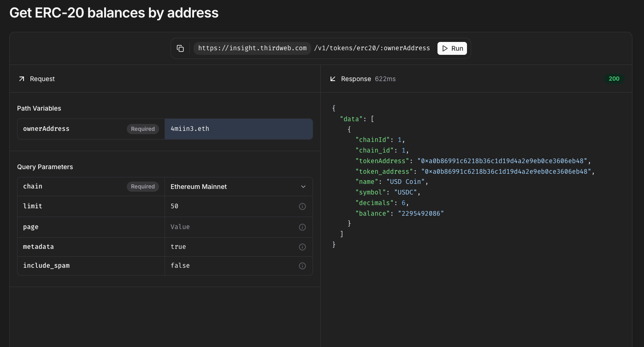This screenshot has width=644, height=347.
Task: Click the "chainId" line in the response
Action: click(380, 140)
